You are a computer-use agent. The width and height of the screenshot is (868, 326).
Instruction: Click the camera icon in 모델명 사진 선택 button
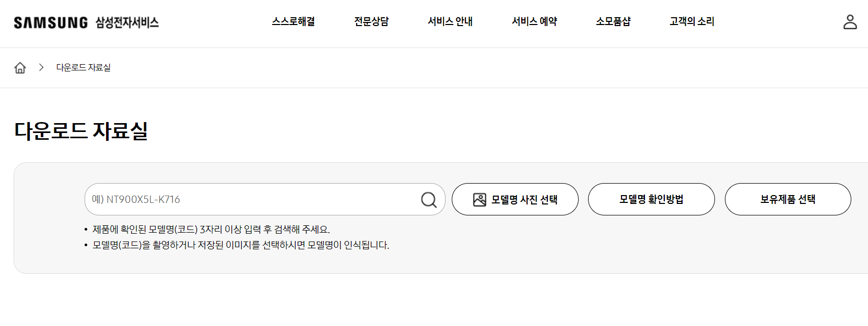pyautogui.click(x=479, y=199)
